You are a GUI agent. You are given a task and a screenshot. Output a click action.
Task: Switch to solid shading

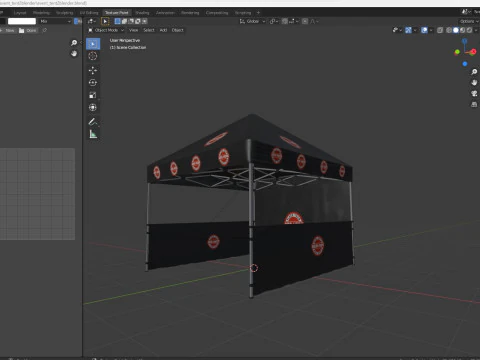coord(456,30)
